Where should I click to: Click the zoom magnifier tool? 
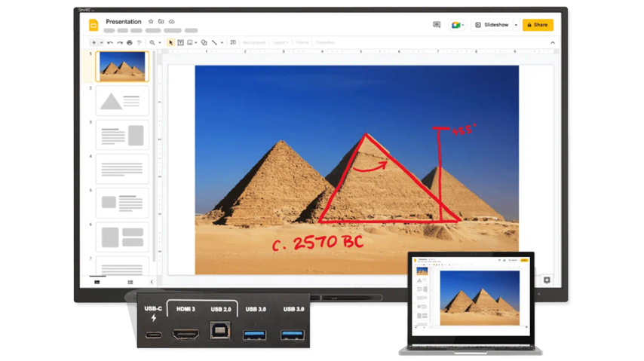click(x=152, y=42)
